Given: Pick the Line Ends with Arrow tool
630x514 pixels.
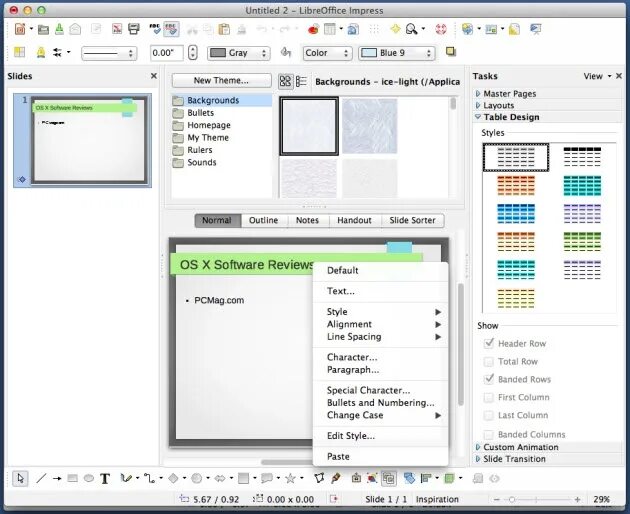Looking at the screenshot, I should coord(57,478).
